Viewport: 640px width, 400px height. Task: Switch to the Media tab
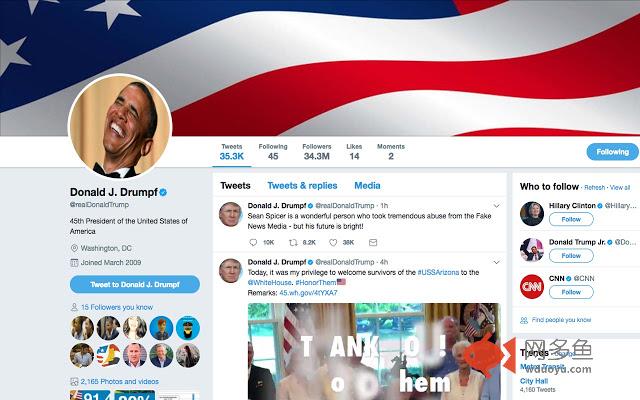click(x=367, y=186)
